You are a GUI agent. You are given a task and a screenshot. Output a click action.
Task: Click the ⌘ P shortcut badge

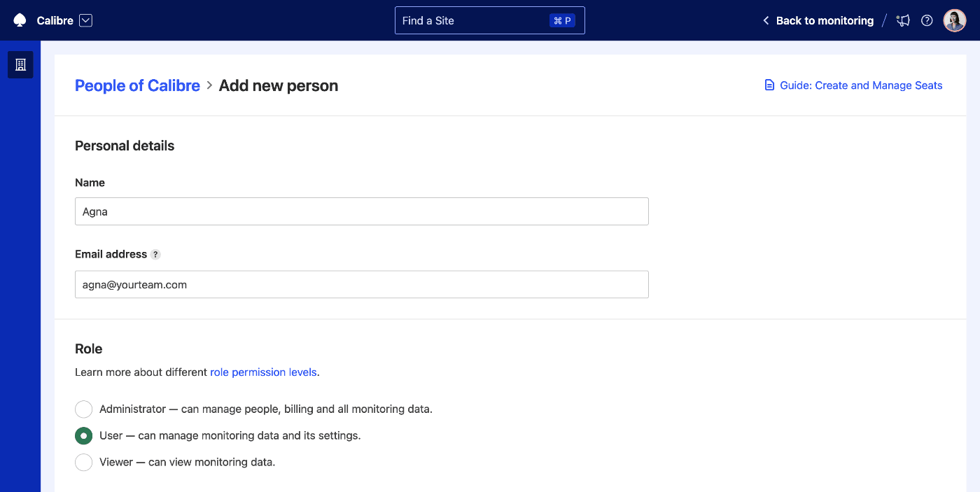point(562,20)
